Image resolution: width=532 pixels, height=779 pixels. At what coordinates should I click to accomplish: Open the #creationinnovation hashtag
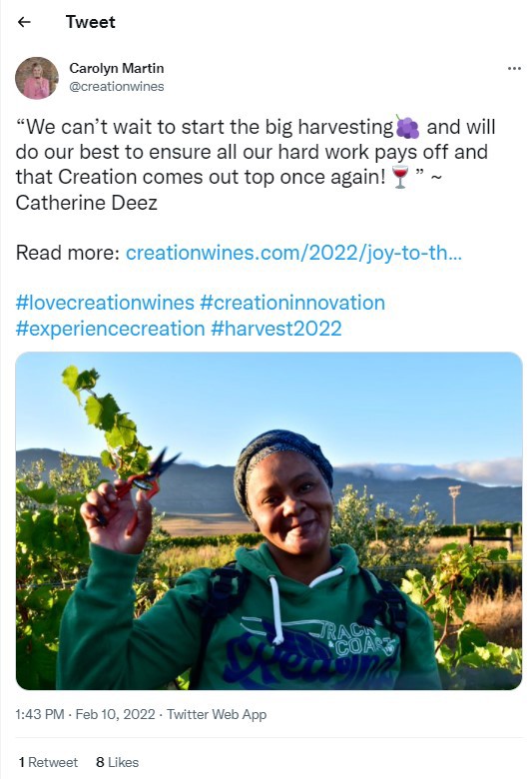pyautogui.click(x=292, y=303)
